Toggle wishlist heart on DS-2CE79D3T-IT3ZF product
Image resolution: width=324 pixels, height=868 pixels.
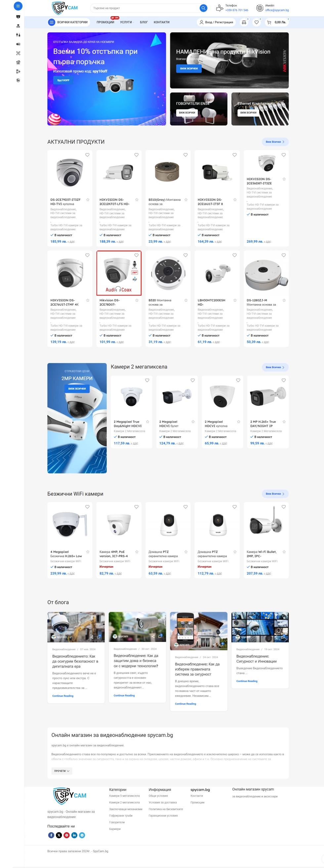click(87, 155)
